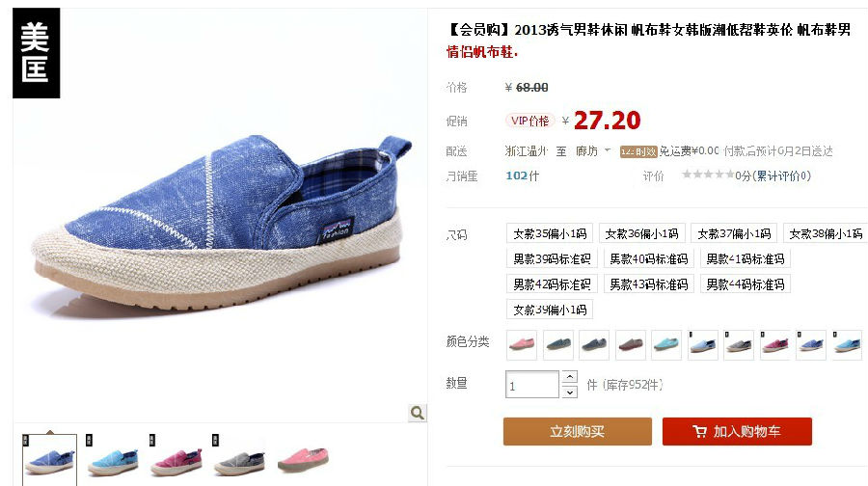Image resolution: width=868 pixels, height=486 pixels.
Task: Click the magnifier zoom icon on product image
Action: (418, 413)
